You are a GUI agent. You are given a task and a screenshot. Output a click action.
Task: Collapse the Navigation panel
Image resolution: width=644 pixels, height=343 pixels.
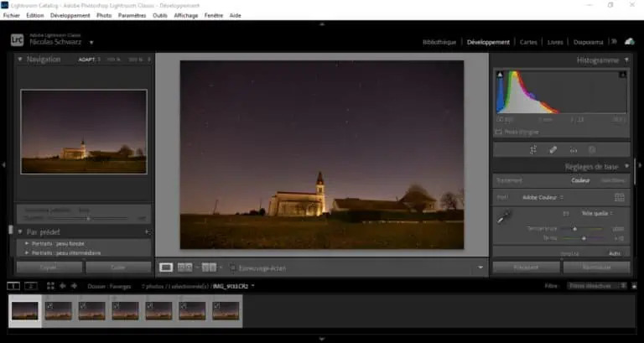coord(20,60)
